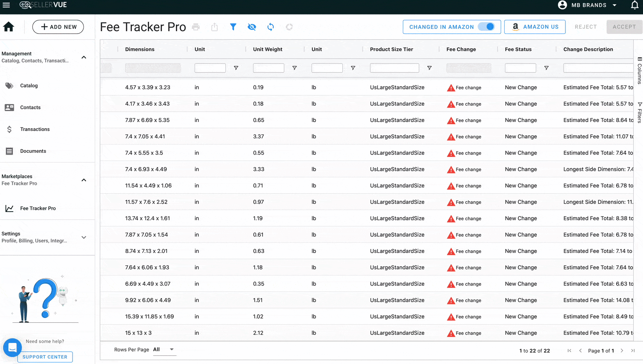Open the Contacts card icon
Screen dimensions: 643x364
click(9, 108)
